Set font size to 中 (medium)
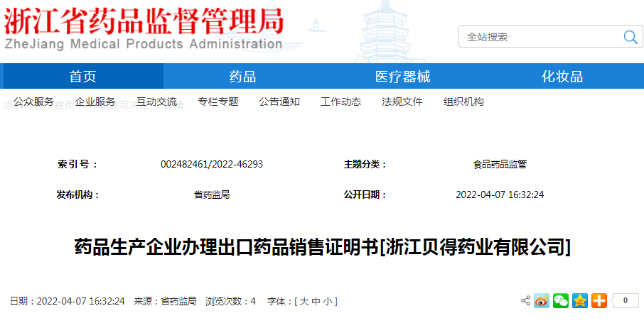 (x=316, y=301)
